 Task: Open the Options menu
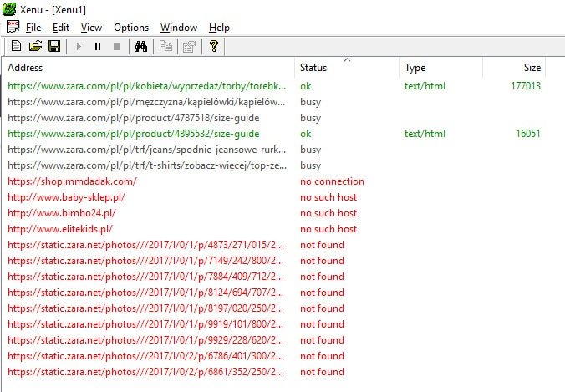pyautogui.click(x=131, y=28)
